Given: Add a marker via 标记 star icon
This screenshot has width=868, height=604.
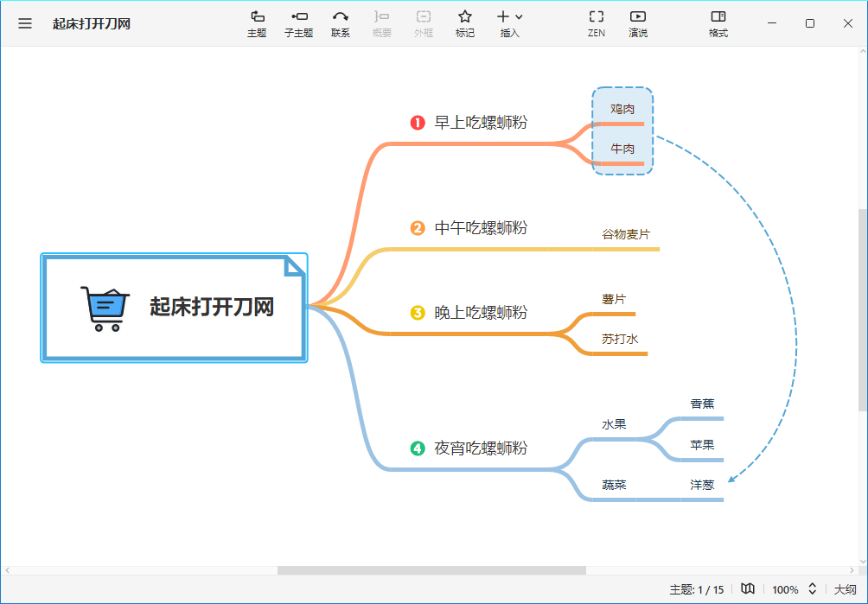Looking at the screenshot, I should (465, 23).
